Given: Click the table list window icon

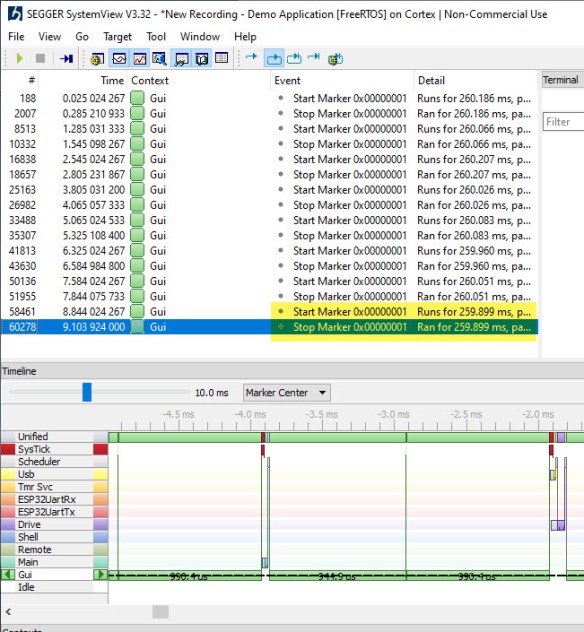Looking at the screenshot, I should pyautogui.click(x=221, y=58).
